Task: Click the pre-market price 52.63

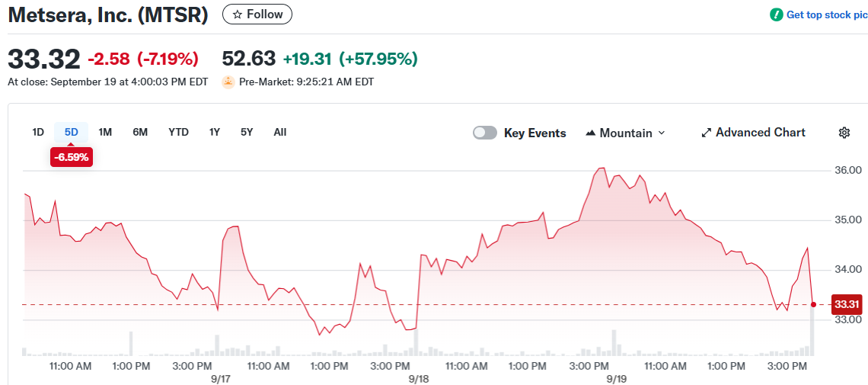Action: click(248, 59)
